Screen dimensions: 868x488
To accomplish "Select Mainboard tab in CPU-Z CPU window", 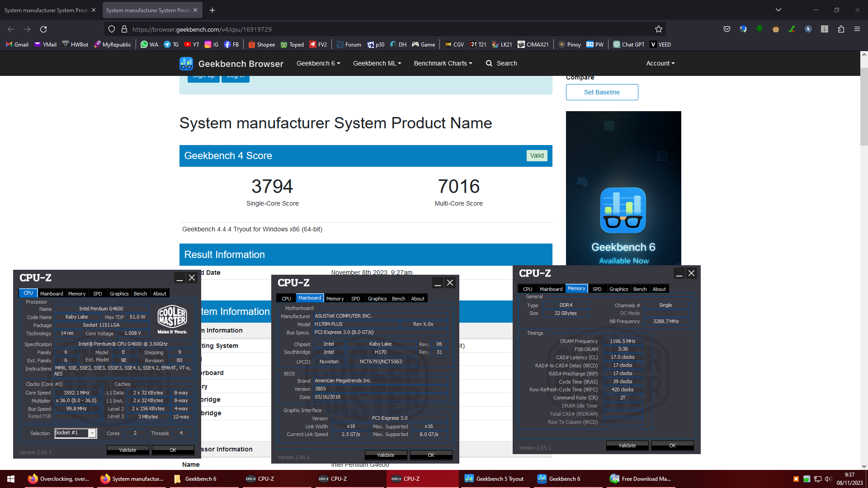I will pyautogui.click(x=52, y=294).
